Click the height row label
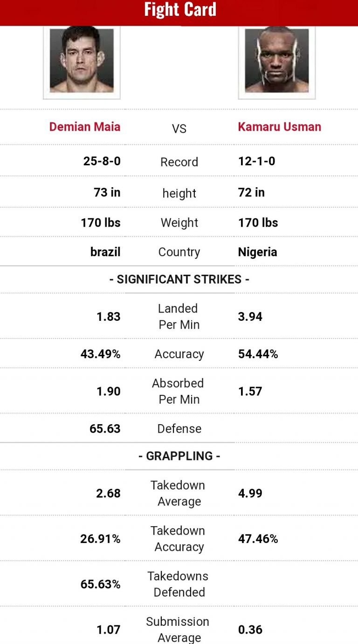Screen dimensions: 358x644 click(x=179, y=193)
